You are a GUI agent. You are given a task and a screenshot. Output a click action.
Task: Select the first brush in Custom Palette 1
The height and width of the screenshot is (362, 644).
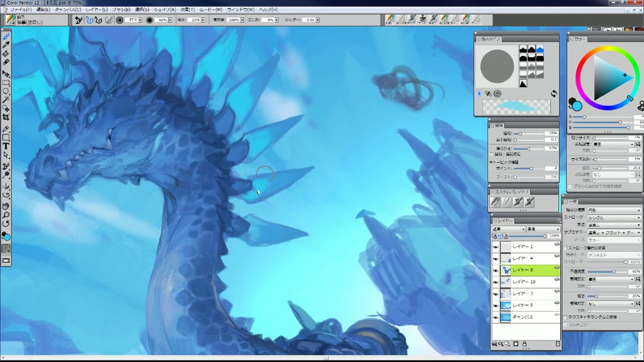point(496,202)
